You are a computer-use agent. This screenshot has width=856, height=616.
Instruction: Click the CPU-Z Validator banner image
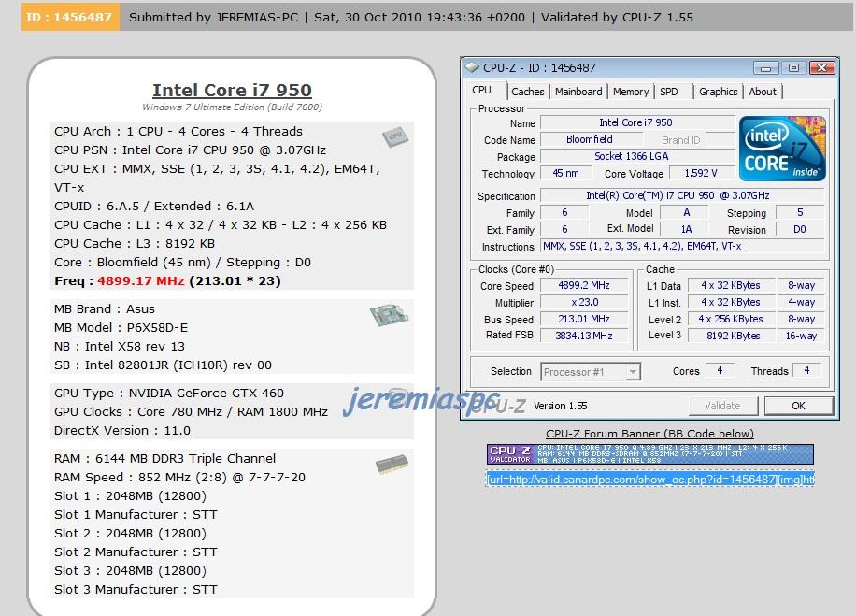pyautogui.click(x=650, y=454)
